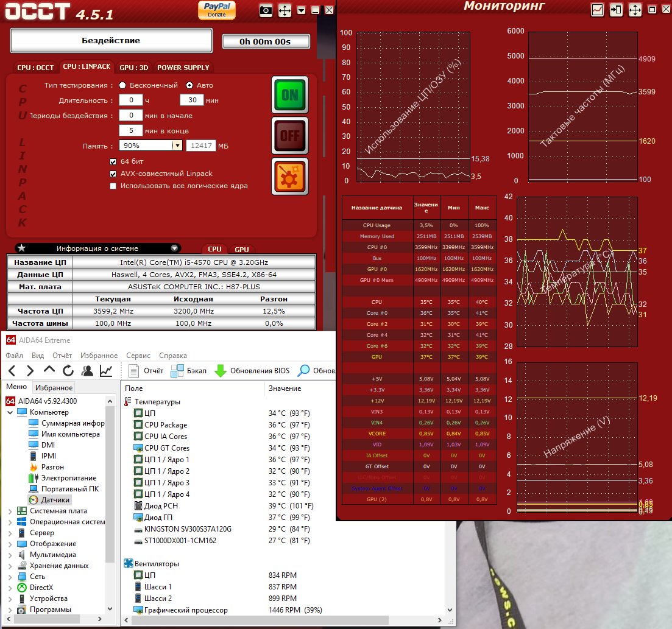Click the AIDA64 up arrow
The width and height of the screenshot is (672, 629).
coord(49,370)
